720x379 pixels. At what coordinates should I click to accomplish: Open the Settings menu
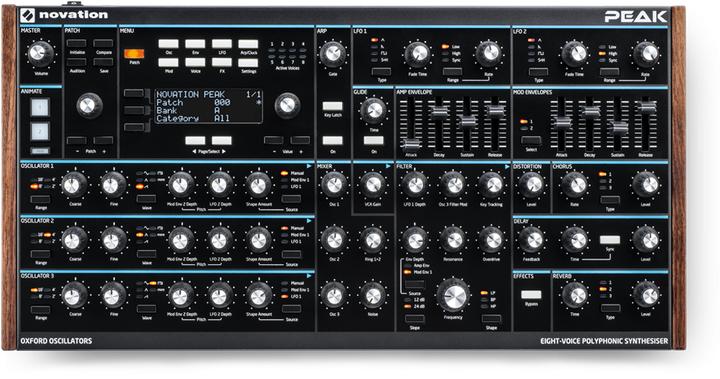coord(248,62)
